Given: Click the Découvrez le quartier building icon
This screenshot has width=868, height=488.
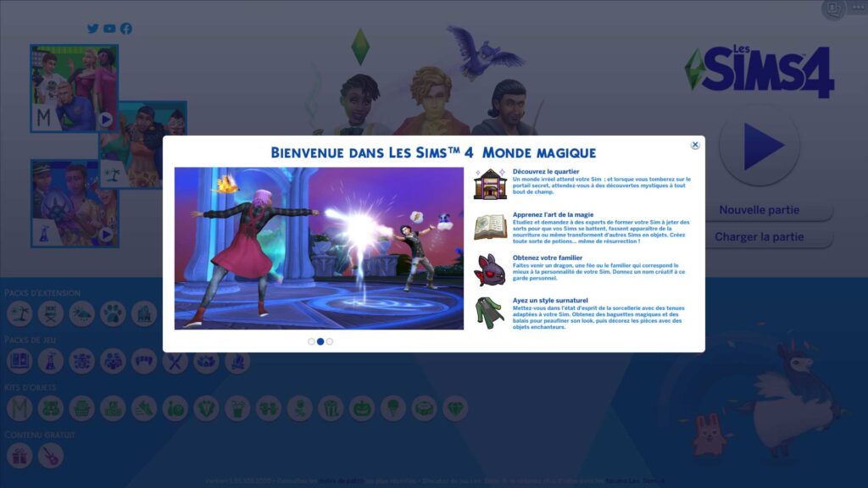Looking at the screenshot, I should pos(490,184).
